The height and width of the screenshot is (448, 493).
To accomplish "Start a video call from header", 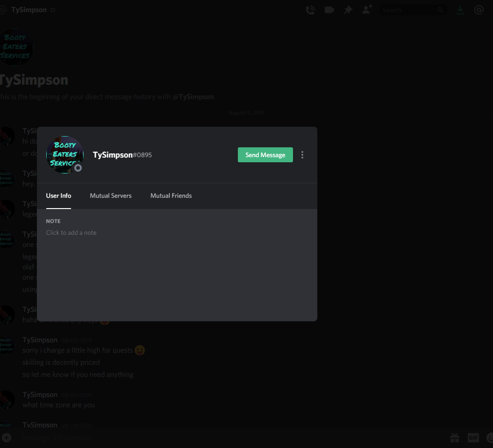I will pos(329,10).
